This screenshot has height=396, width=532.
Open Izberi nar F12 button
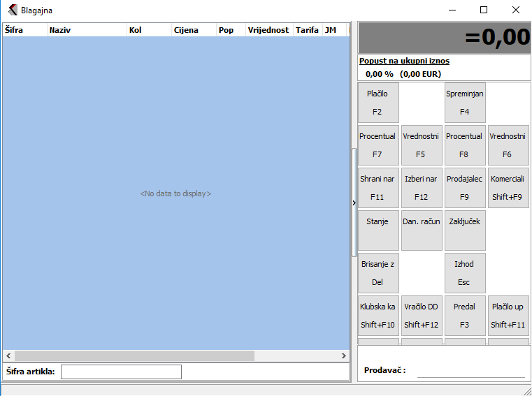(x=422, y=188)
